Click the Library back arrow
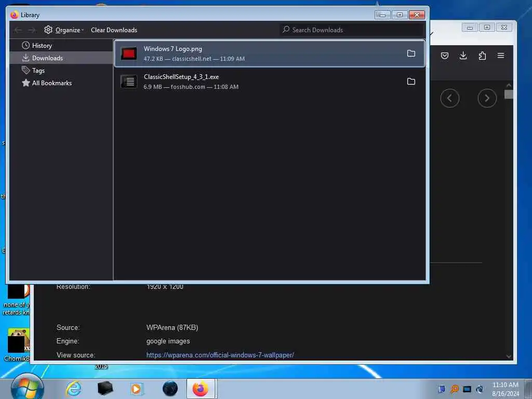The image size is (532, 399). tap(18, 30)
